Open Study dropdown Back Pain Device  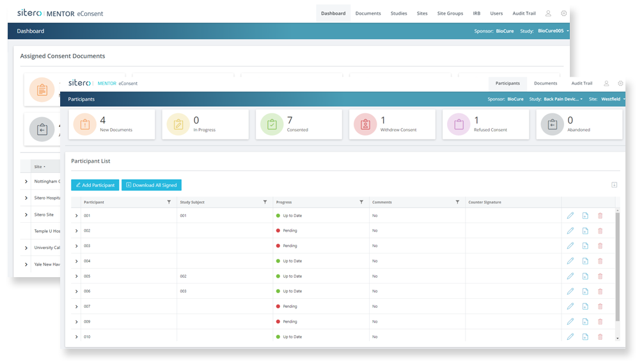pos(563,99)
